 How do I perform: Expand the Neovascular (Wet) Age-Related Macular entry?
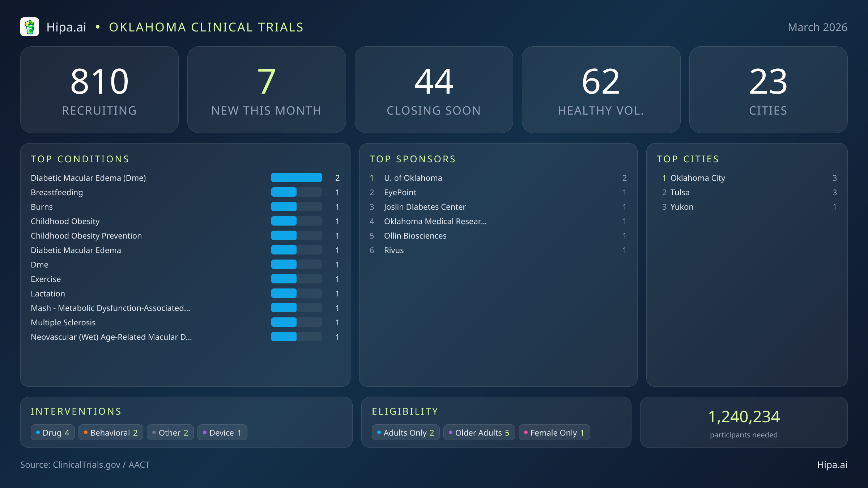111,337
